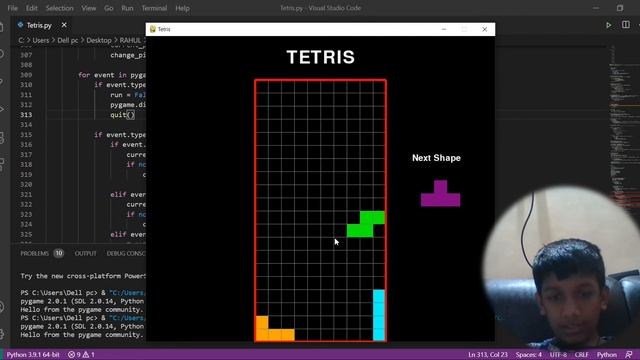Open the Selection menu
The image size is (640, 360).
[x=60, y=8]
